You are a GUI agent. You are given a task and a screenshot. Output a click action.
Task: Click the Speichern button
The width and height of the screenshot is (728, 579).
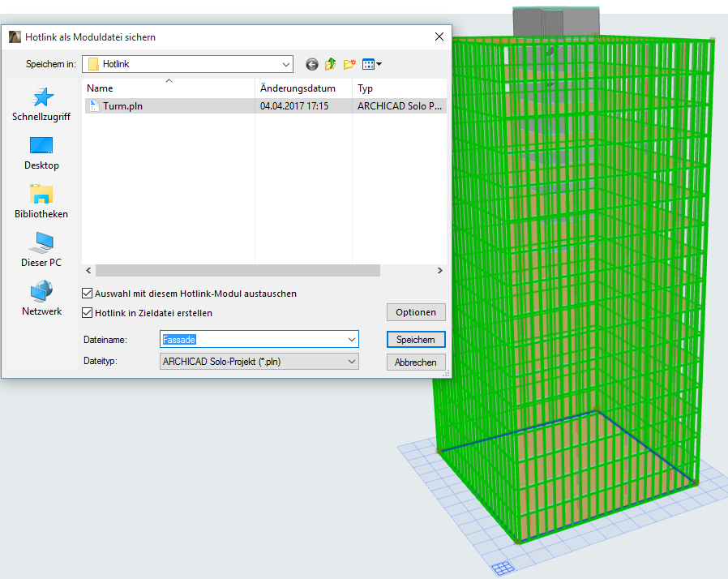click(x=415, y=340)
